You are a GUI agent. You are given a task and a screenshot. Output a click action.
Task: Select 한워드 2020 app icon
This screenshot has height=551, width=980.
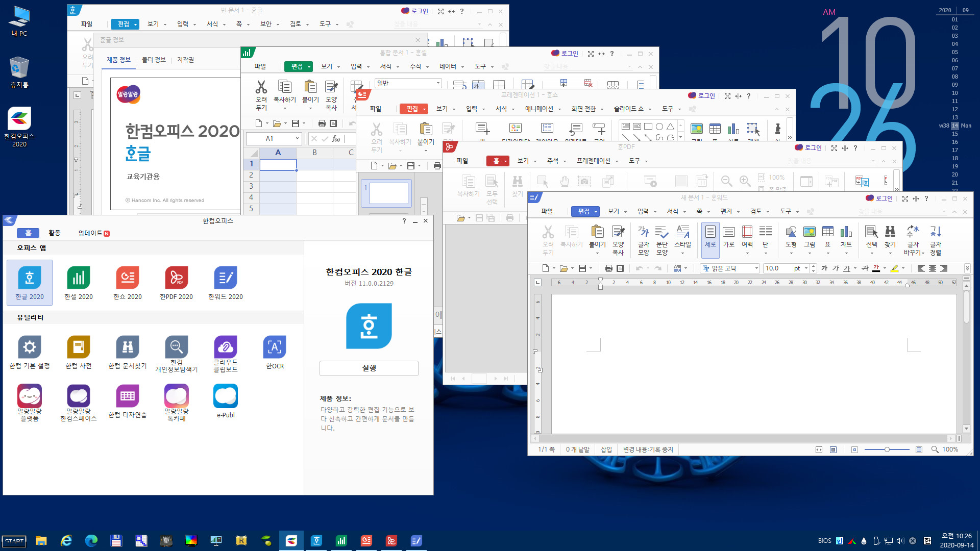[x=226, y=283]
